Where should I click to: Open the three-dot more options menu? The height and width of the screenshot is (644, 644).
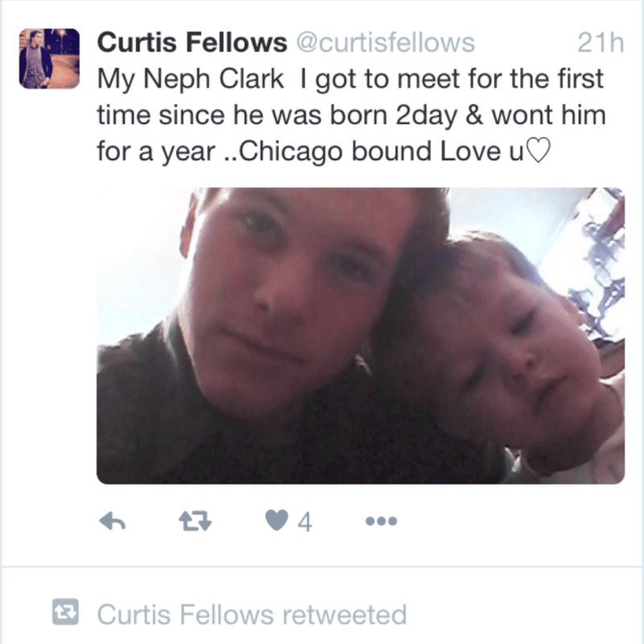pyautogui.click(x=381, y=522)
